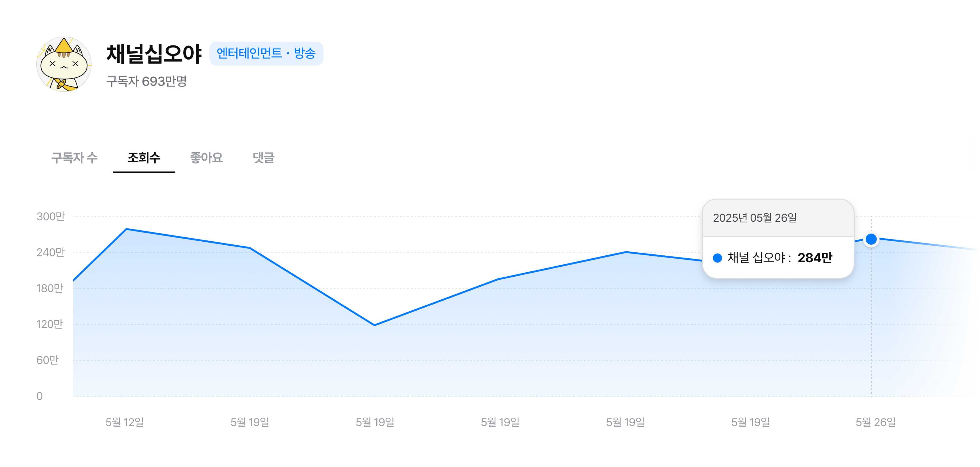Click the 300만 y-axis label
Image resolution: width=980 pixels, height=467 pixels.
coord(51,217)
